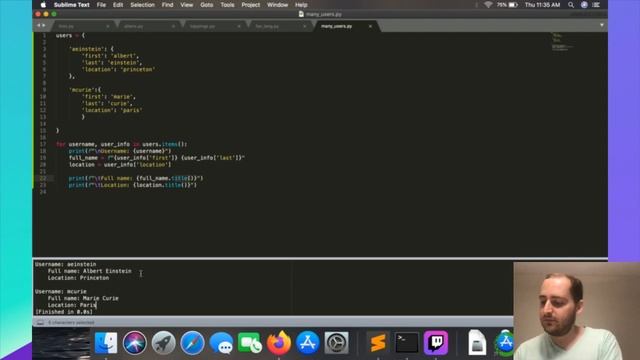
Task: Click the Siri icon in menu bar
Action: point(584,5)
